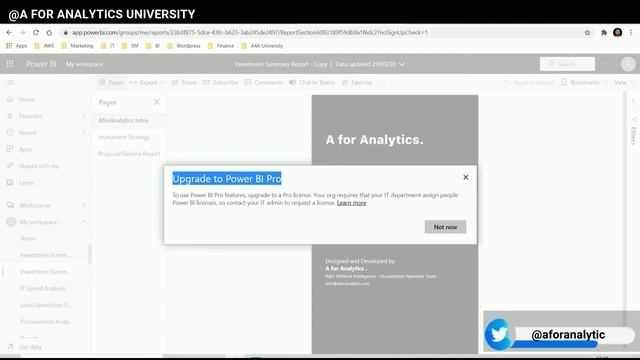Open the AAA University bookmark folder
640x360 pixels.
coord(262,46)
